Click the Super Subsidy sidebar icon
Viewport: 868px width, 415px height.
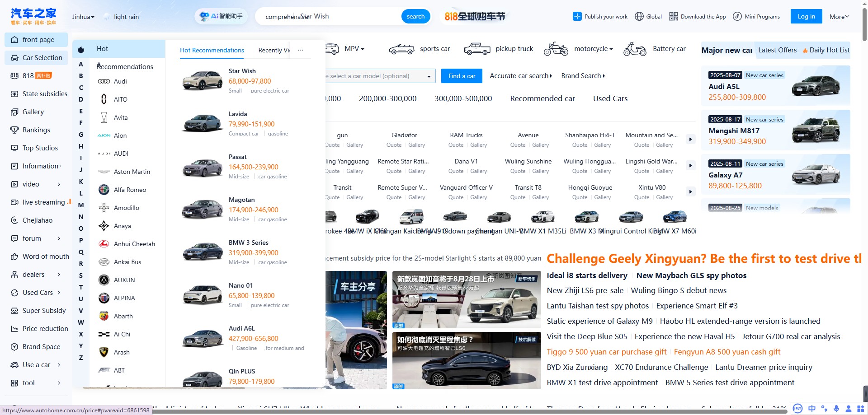pos(14,311)
